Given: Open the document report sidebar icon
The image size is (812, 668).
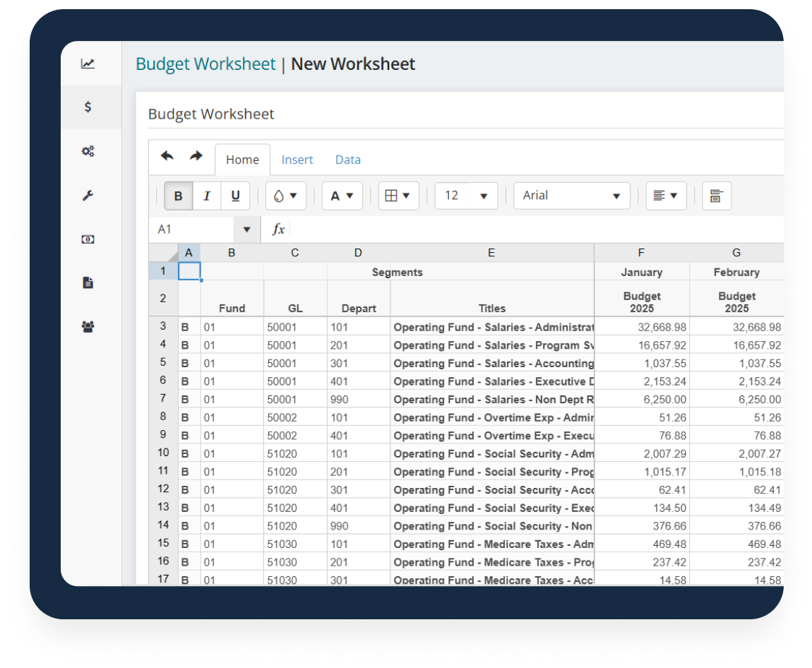Looking at the screenshot, I should click(88, 283).
